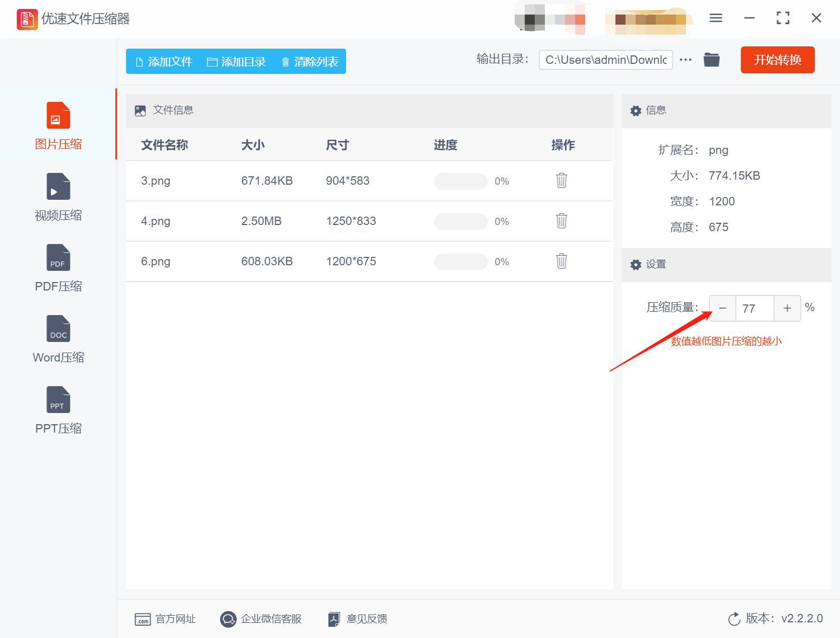Decrease compression quality with minus stepper

[722, 308]
